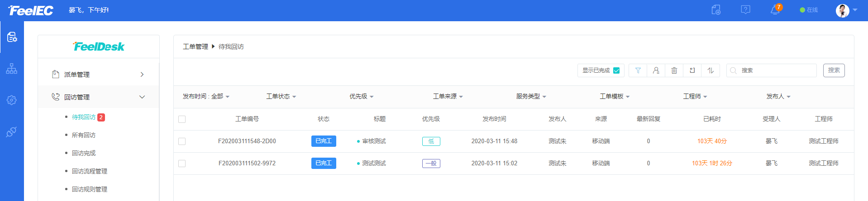This screenshot has height=201, width=868.
Task: Open the help question icon in header
Action: point(745,10)
